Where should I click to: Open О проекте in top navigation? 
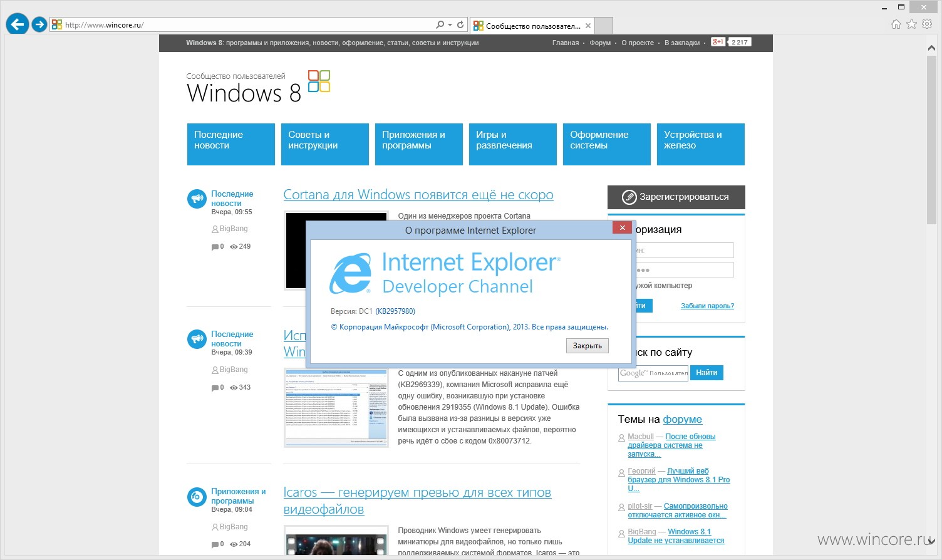638,43
